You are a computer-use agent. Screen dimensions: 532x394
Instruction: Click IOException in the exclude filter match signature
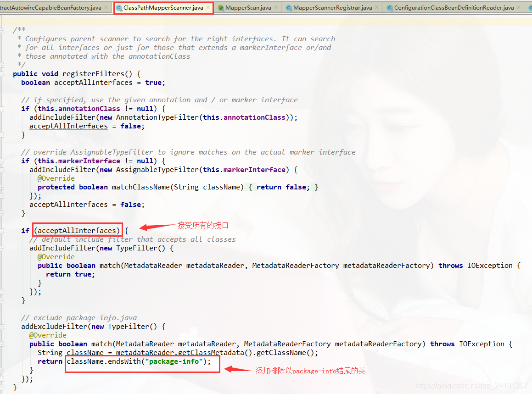(x=482, y=344)
